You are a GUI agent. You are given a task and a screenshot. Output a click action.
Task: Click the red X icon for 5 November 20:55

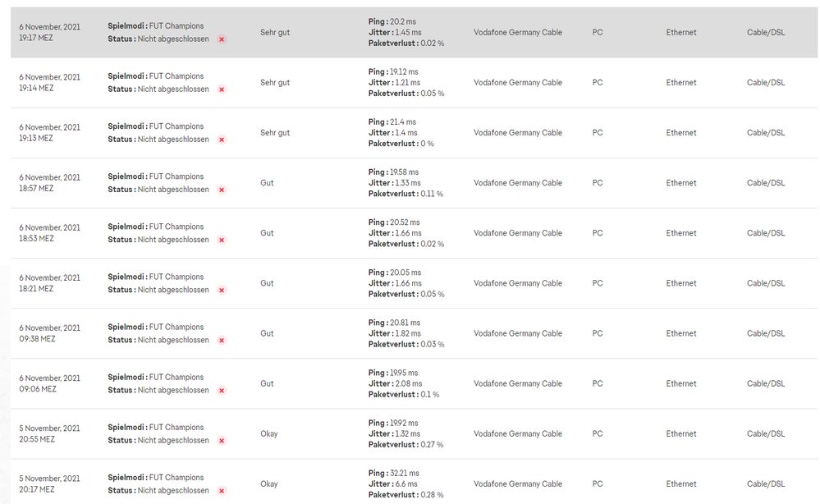coord(222,441)
